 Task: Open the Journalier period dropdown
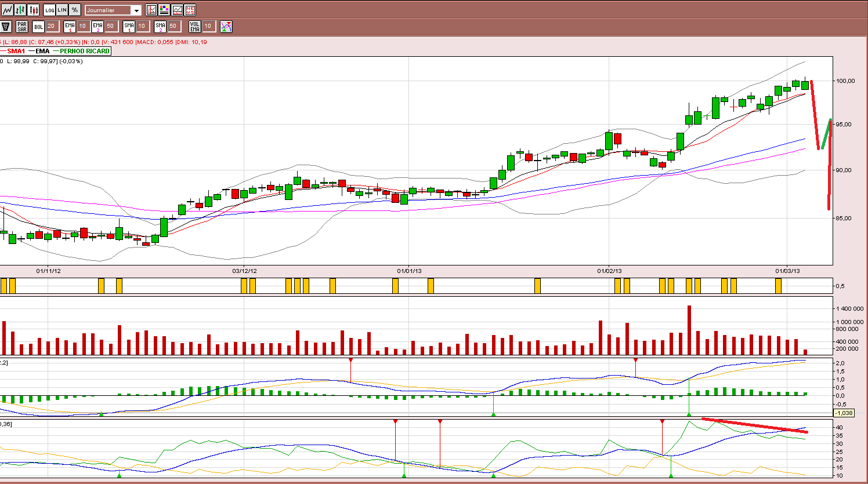tap(113, 10)
